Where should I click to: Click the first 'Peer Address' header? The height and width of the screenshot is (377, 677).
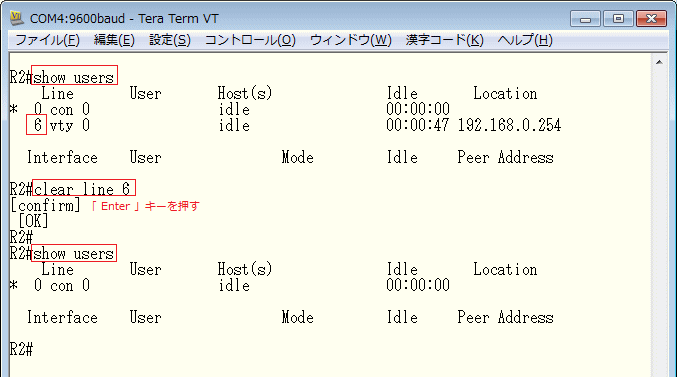tap(505, 157)
